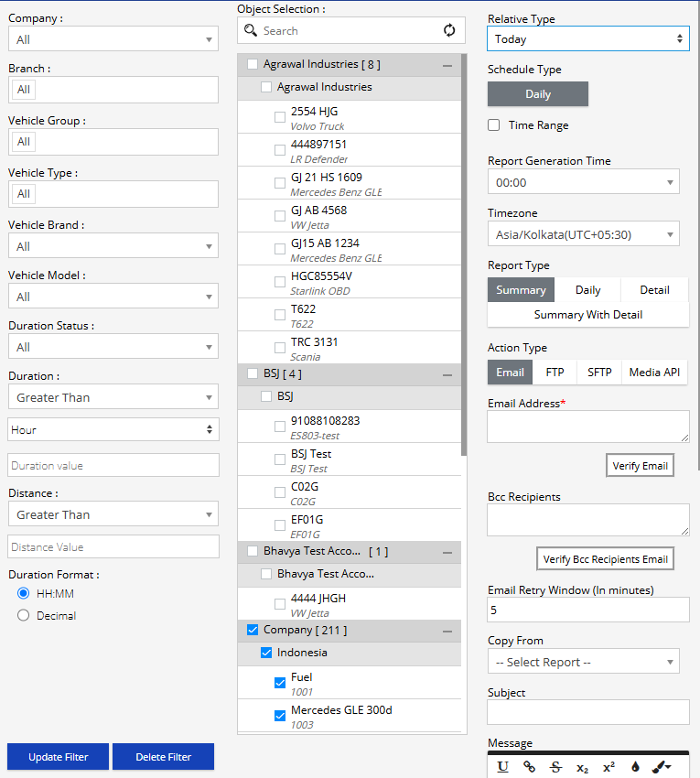Screen dimensions: 700x778
Task: Click the Duration value input field
Action: [113, 465]
